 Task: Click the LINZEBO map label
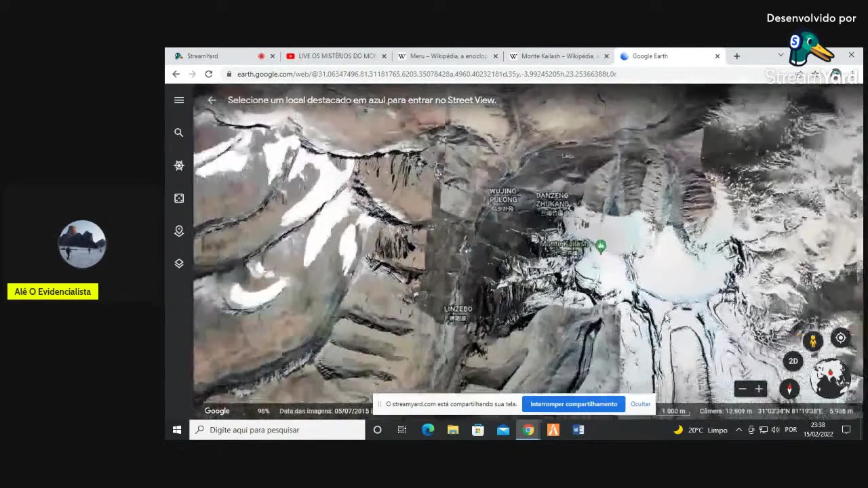(458, 309)
